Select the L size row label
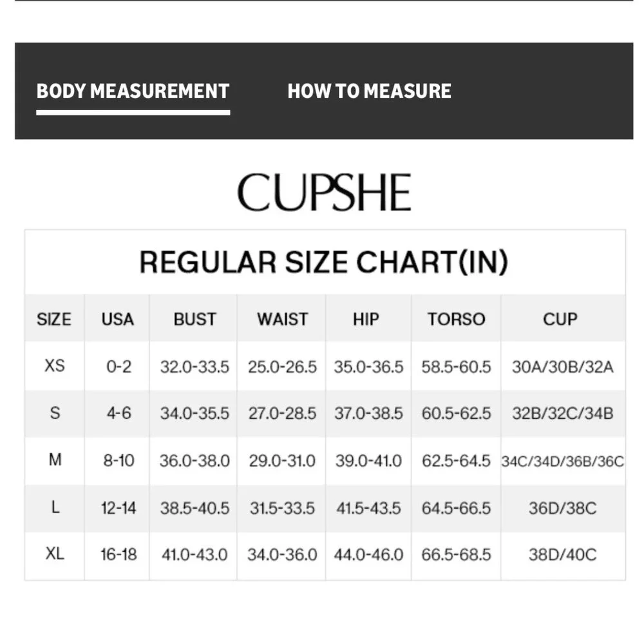 click(55, 507)
